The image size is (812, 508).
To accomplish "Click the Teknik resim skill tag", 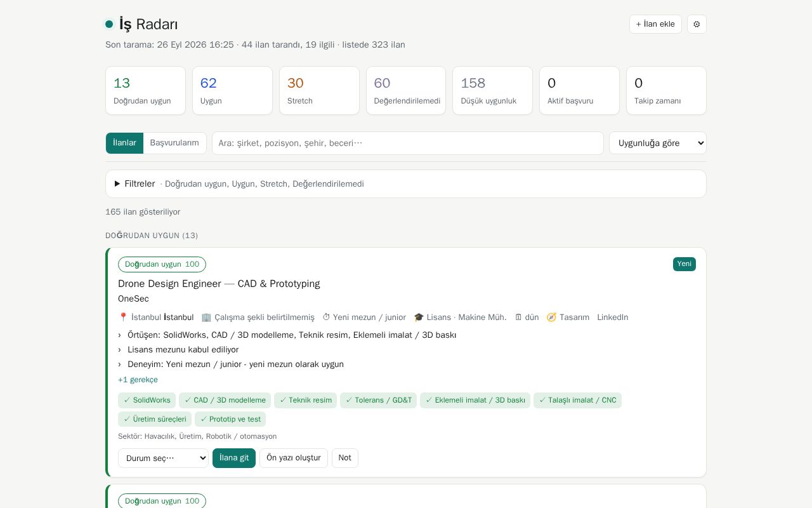I will (305, 400).
